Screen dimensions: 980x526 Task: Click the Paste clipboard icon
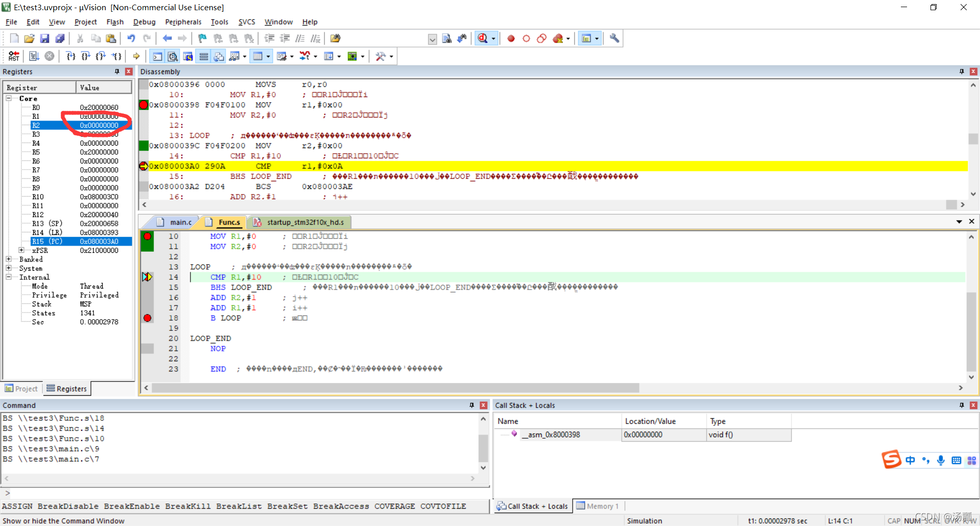(x=111, y=38)
